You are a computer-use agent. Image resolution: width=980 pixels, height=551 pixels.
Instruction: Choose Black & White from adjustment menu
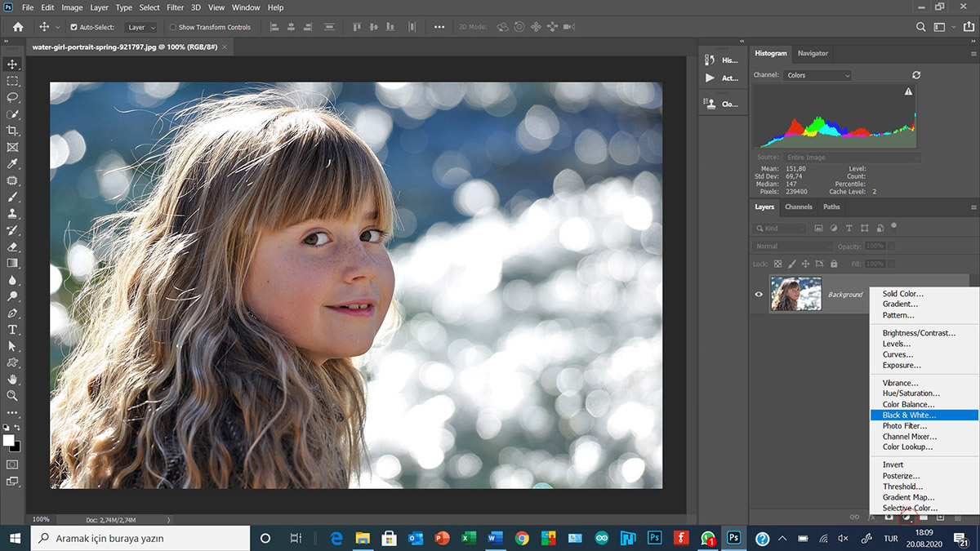tap(909, 415)
